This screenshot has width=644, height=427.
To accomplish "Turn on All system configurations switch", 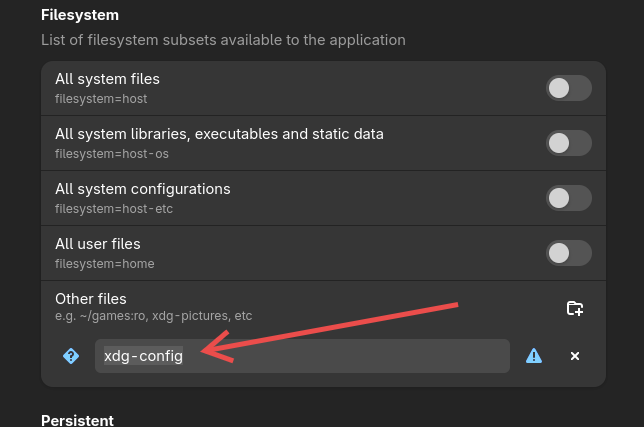I will 568,198.
